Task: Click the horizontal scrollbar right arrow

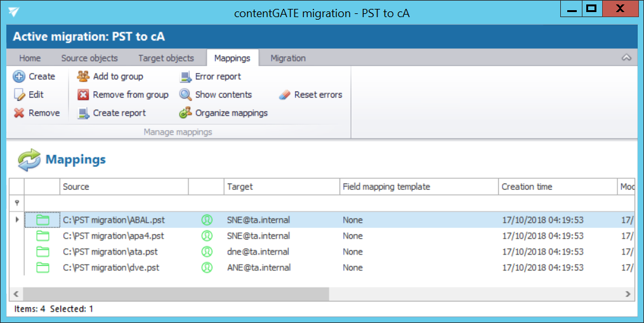Action: [628, 294]
